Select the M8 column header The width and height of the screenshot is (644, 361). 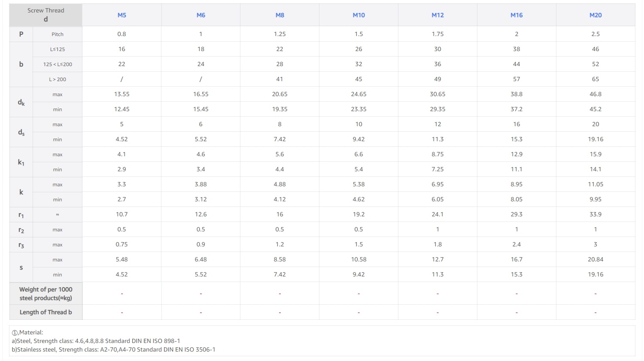[x=280, y=15]
